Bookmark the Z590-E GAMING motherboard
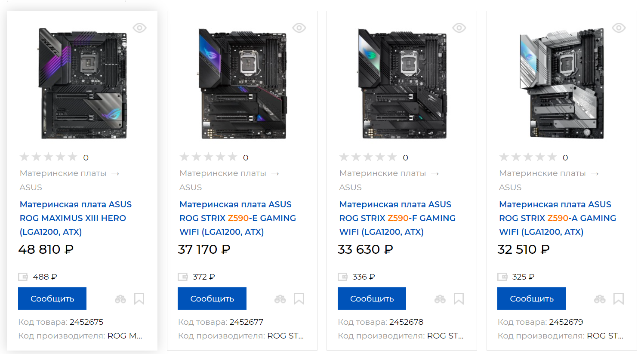This screenshot has width=644, height=354. pyautogui.click(x=299, y=299)
